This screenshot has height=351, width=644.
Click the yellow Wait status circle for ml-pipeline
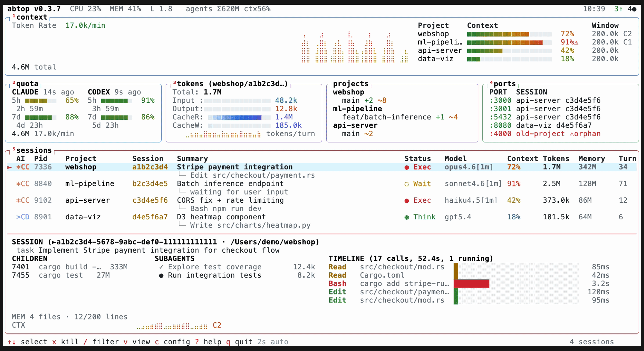(407, 184)
